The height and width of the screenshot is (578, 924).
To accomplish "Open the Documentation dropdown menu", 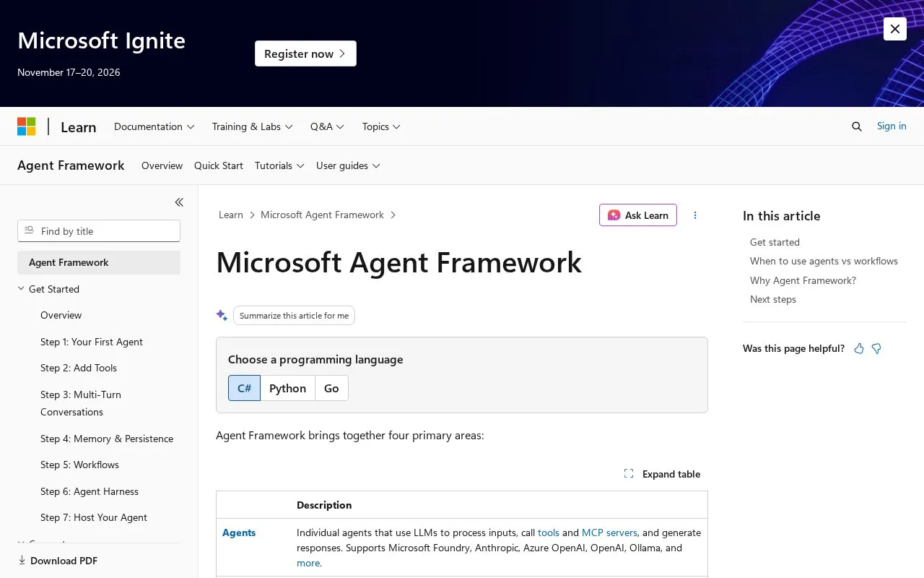I will [154, 126].
